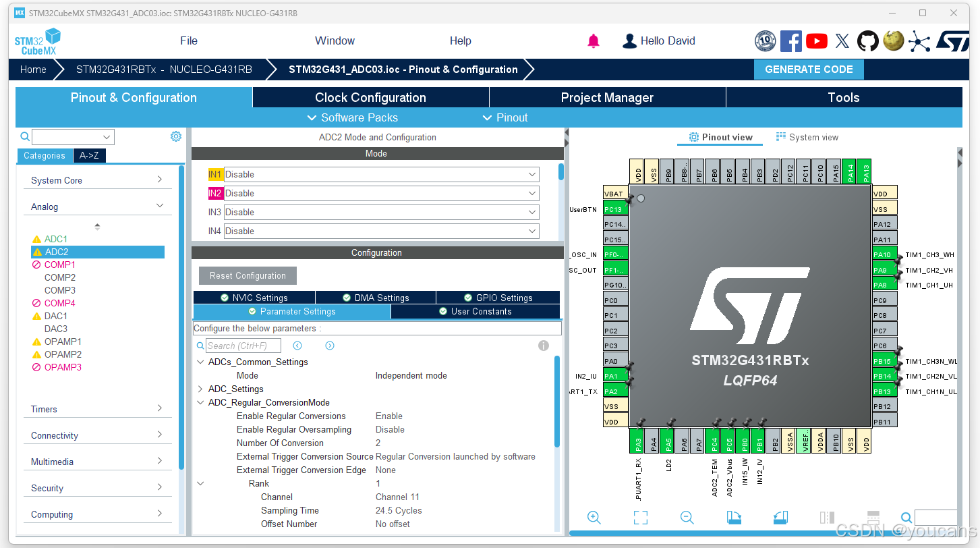The width and height of the screenshot is (980, 548).
Task: Click the STM32CubeMX logo
Action: coord(38,42)
